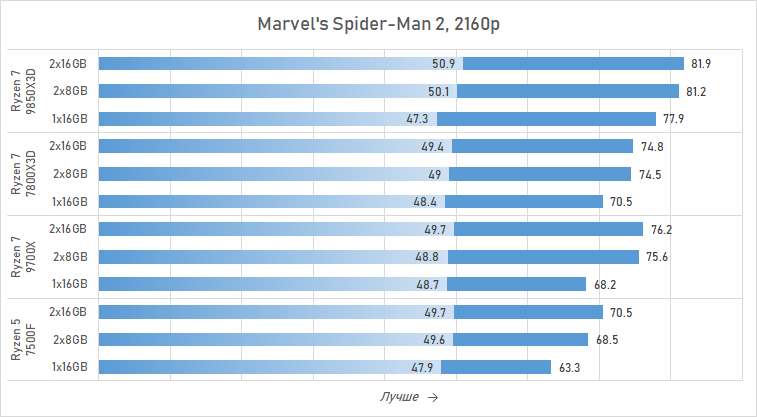Click the 47.3 minimum FPS label
Image resolution: width=757 pixels, height=417 pixels.
pyautogui.click(x=418, y=119)
